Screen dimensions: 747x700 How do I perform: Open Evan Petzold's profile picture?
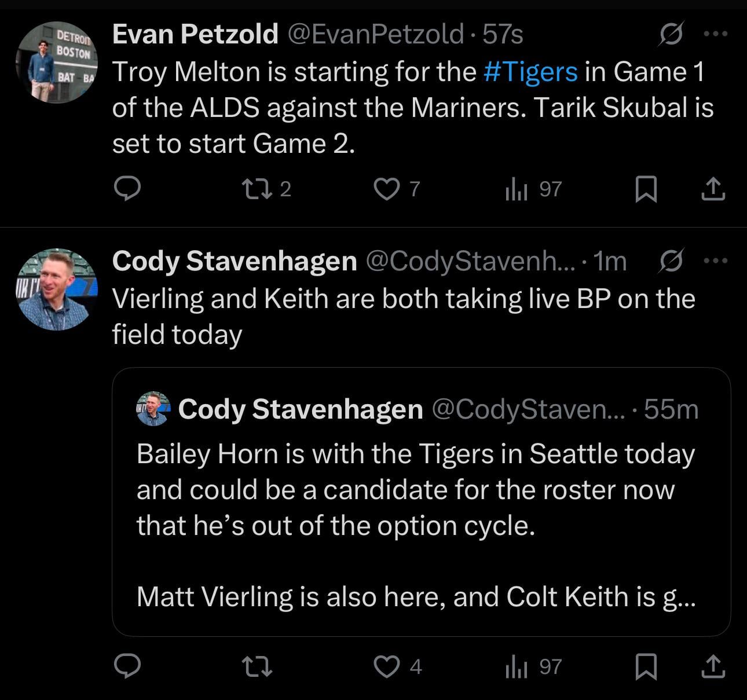(x=57, y=63)
